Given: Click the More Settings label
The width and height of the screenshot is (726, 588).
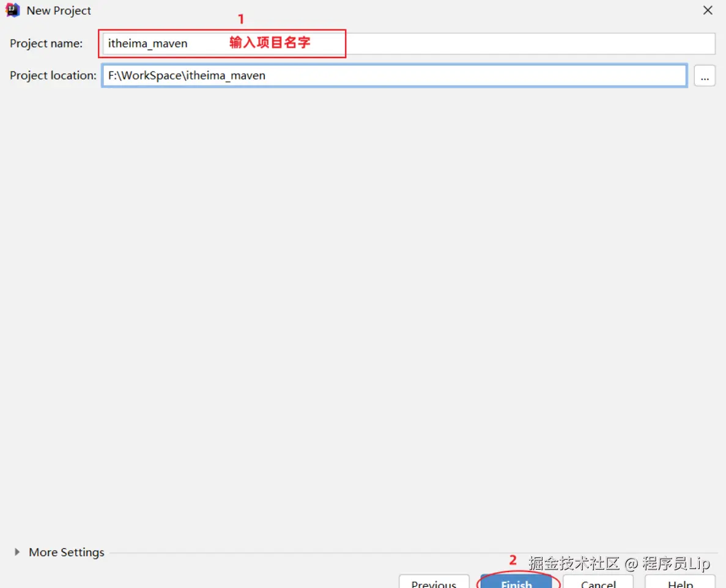Looking at the screenshot, I should point(66,552).
